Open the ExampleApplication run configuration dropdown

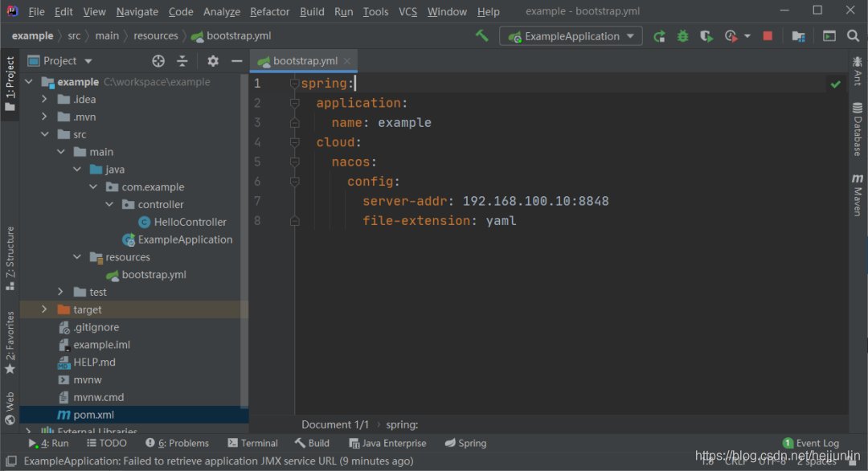click(x=571, y=36)
